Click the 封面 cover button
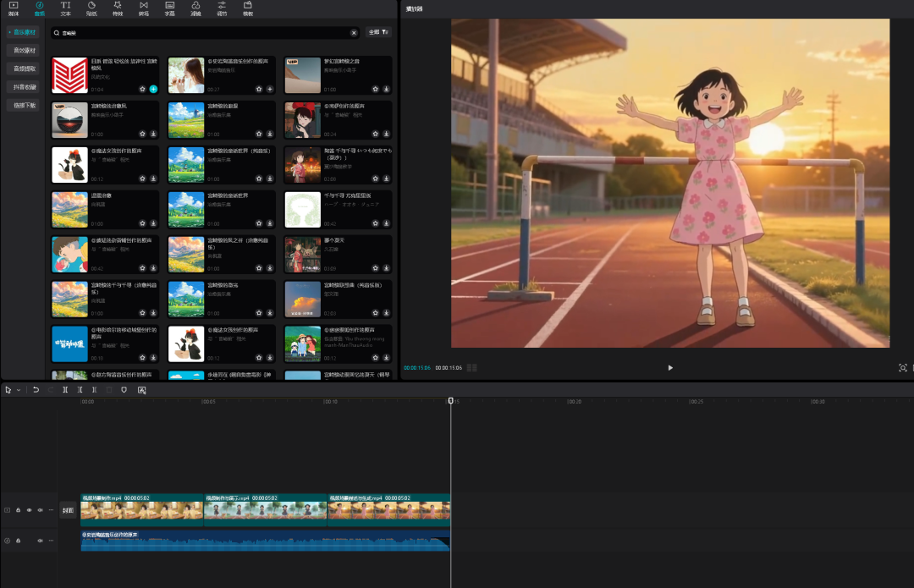This screenshot has width=914, height=588. (69, 510)
